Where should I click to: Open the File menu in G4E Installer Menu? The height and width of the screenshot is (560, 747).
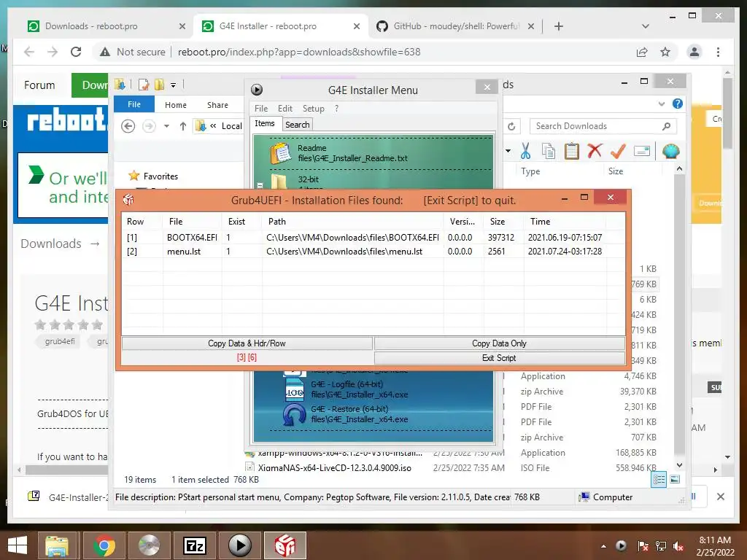click(x=261, y=109)
